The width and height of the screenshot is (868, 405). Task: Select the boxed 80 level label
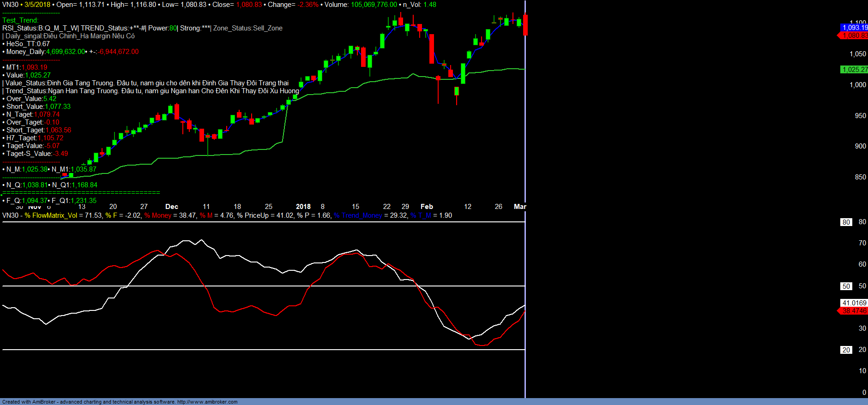click(846, 222)
